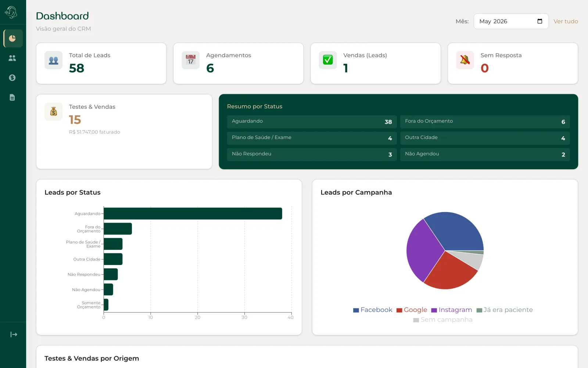Click the Agendamentos calendar icon

pyautogui.click(x=191, y=60)
